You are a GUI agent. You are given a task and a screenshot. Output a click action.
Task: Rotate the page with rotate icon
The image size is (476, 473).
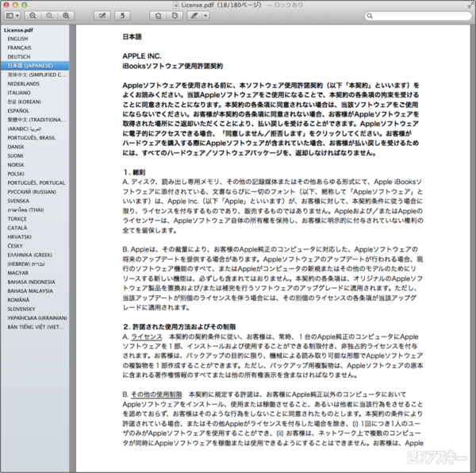click(122, 16)
